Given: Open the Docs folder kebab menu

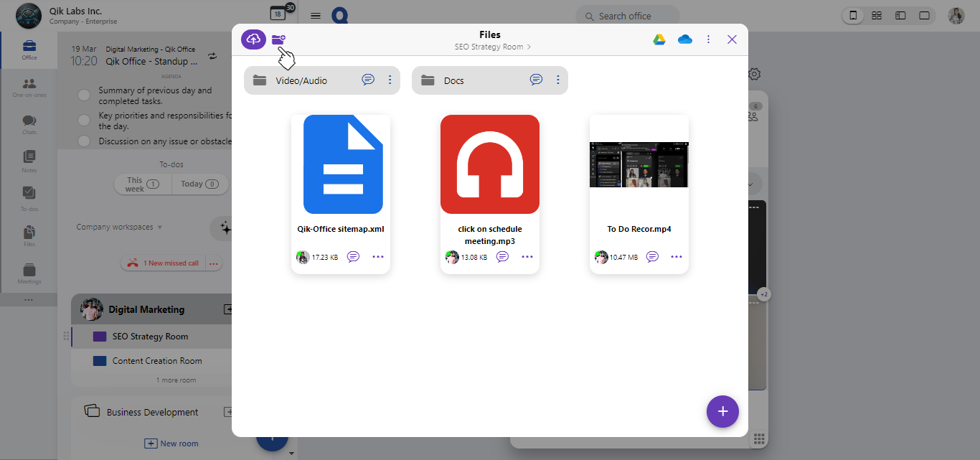Looking at the screenshot, I should tap(558, 80).
